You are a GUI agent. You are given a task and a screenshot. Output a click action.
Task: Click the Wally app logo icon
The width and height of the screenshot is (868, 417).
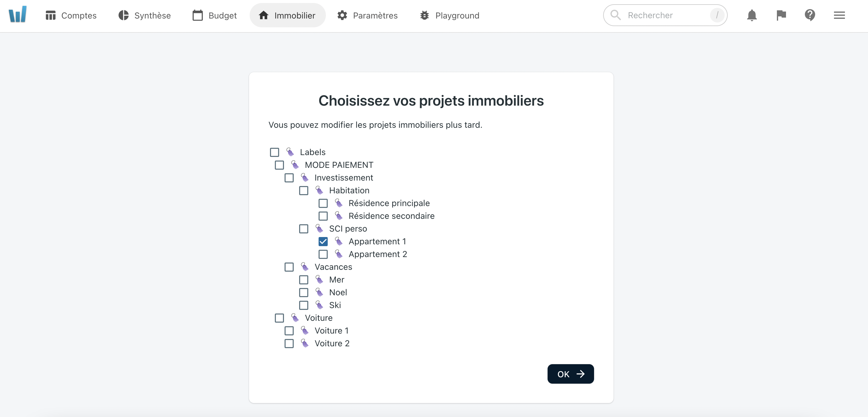pyautogui.click(x=17, y=15)
